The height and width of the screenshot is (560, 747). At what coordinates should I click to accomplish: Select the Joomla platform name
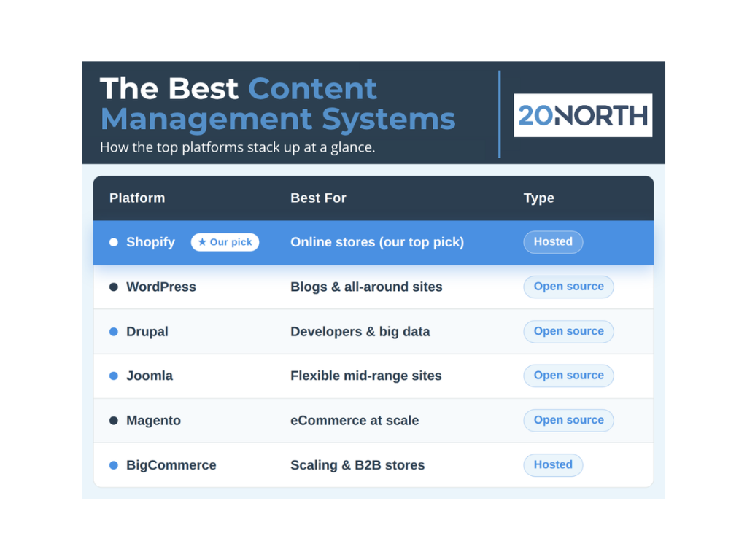[x=150, y=376]
